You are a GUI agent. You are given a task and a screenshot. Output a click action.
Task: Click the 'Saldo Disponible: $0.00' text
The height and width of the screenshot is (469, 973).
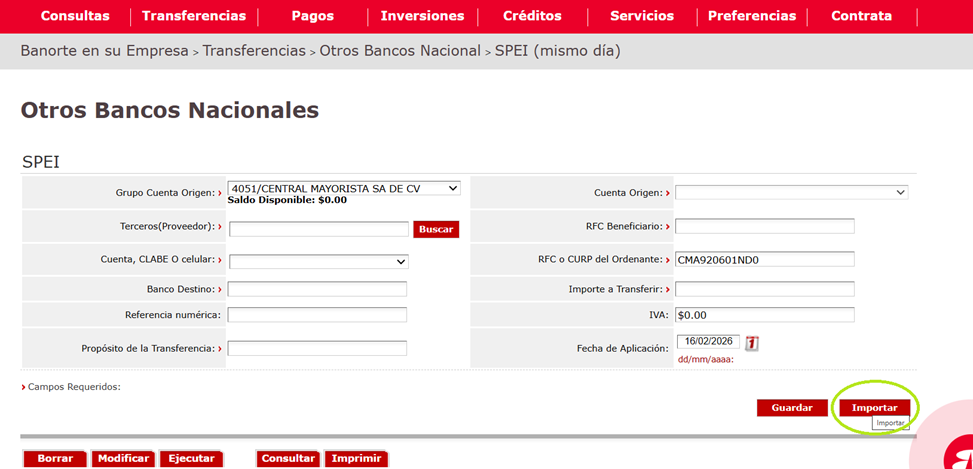tap(287, 200)
